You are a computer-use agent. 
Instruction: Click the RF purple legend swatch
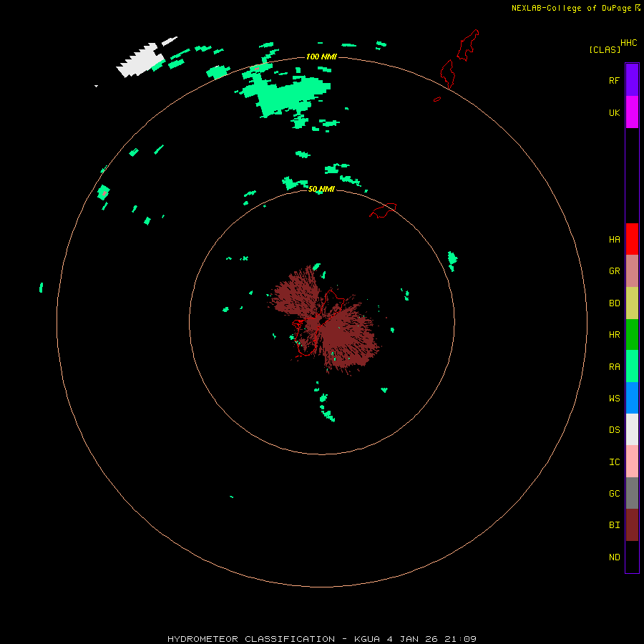click(x=632, y=80)
